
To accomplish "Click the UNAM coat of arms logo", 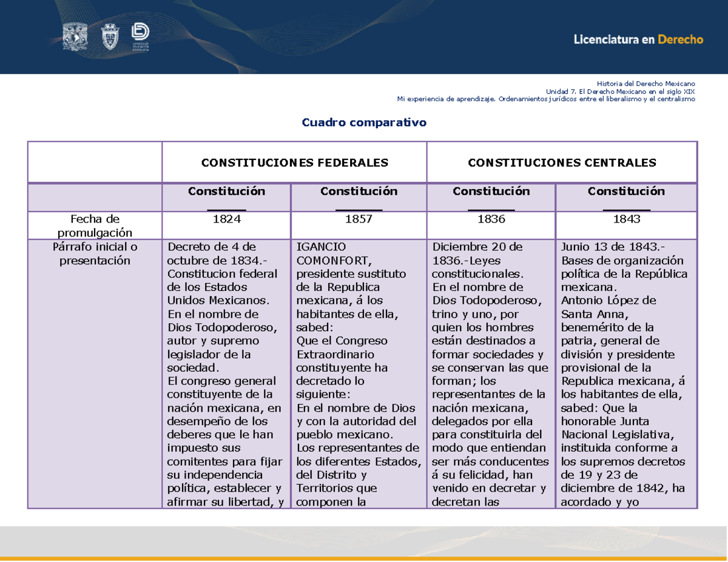I will pyautogui.click(x=74, y=36).
